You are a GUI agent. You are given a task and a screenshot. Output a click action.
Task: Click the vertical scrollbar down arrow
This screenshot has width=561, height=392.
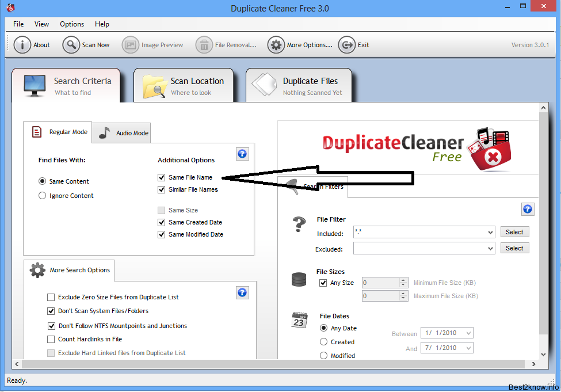pos(543,355)
